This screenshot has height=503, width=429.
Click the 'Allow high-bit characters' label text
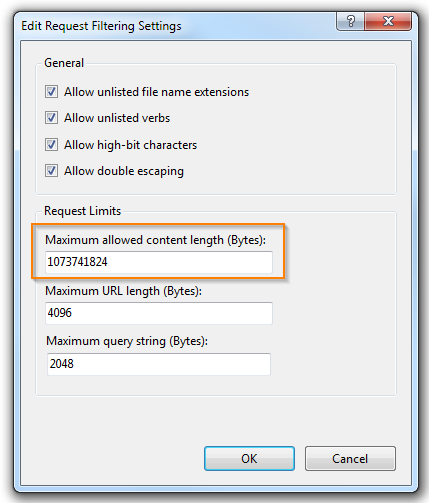click(130, 145)
